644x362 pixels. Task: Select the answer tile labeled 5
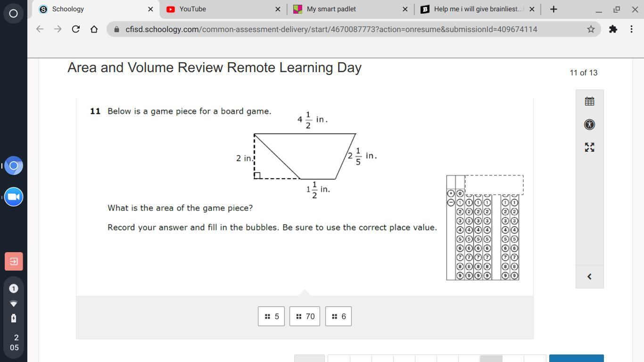point(271,316)
